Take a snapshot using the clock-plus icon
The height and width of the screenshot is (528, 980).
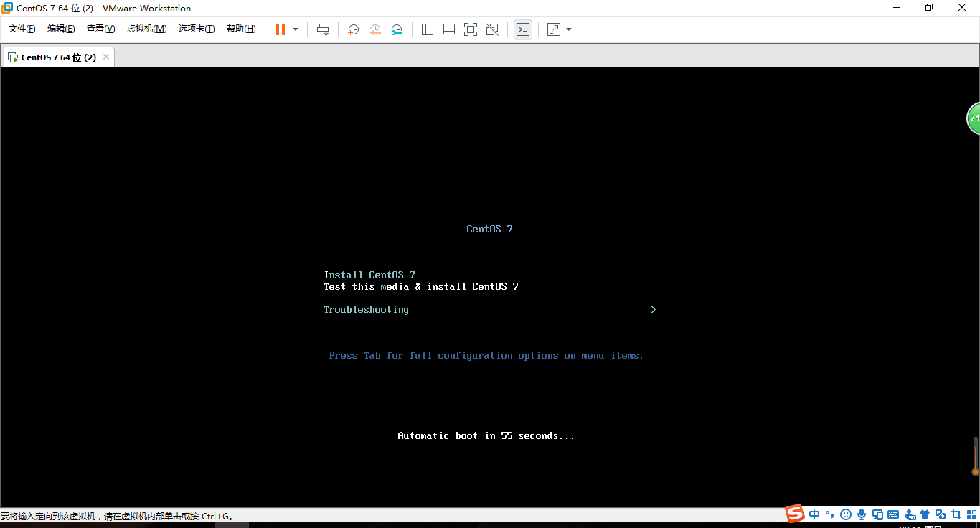353,29
